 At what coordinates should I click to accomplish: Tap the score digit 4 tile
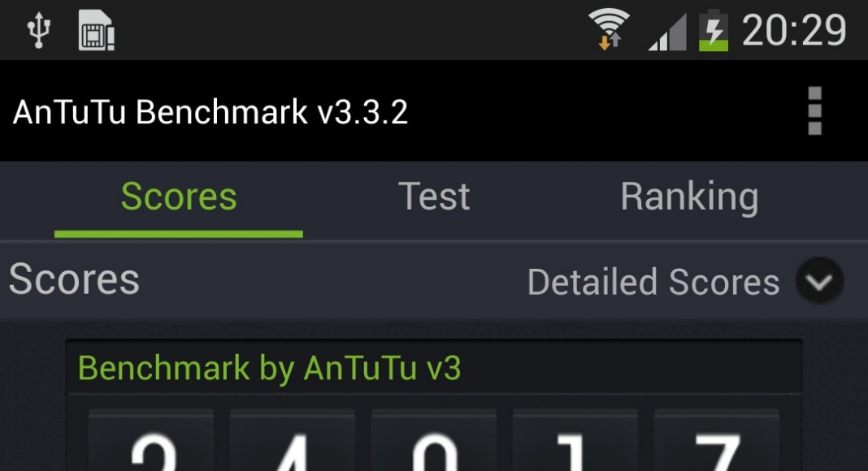point(293,441)
